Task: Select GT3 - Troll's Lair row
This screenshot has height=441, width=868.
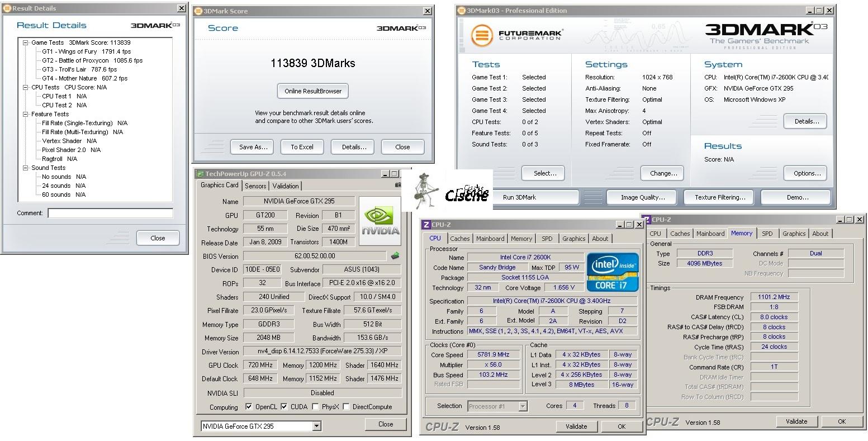Action: 79,69
